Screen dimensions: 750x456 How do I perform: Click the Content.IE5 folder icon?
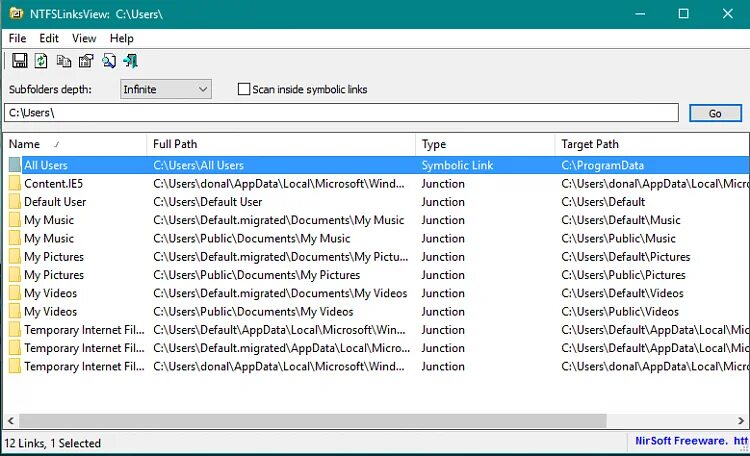14,183
